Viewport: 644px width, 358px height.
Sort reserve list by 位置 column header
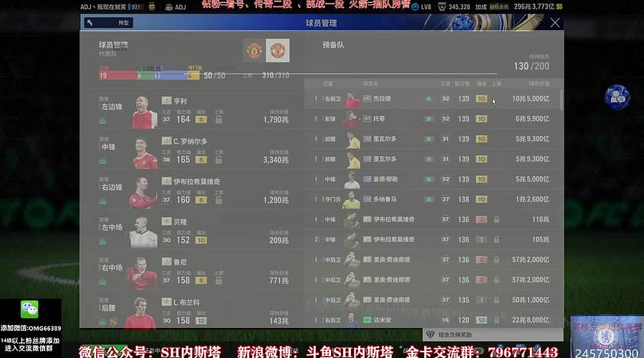tap(328, 84)
